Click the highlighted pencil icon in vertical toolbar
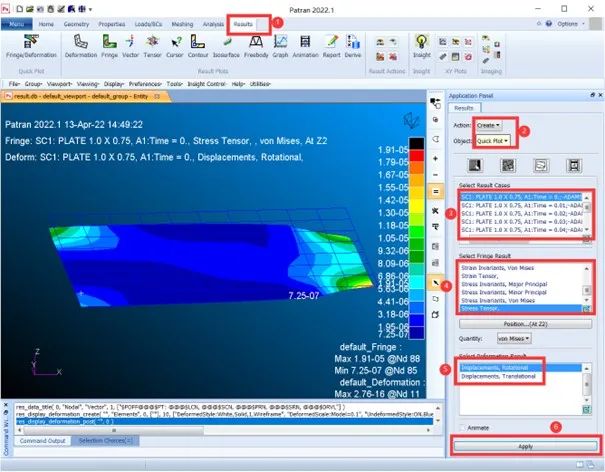 [x=436, y=283]
